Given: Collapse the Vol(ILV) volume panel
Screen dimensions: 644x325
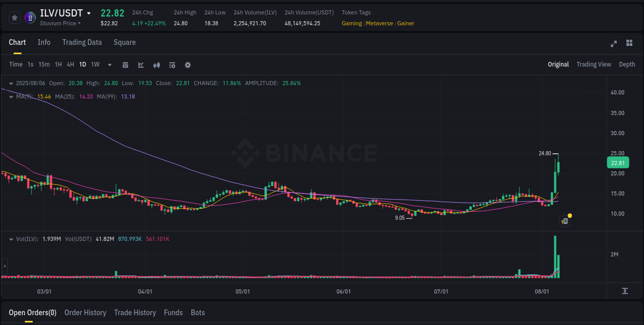Looking at the screenshot, I should (x=11, y=239).
